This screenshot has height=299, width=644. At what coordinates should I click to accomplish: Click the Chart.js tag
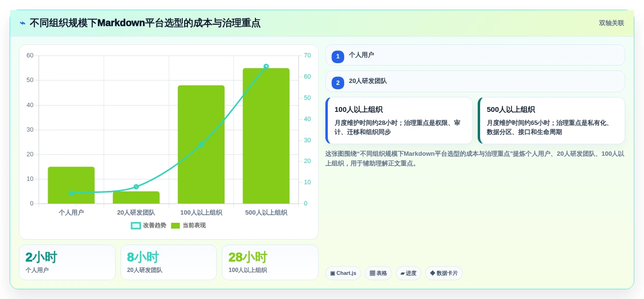pos(343,273)
